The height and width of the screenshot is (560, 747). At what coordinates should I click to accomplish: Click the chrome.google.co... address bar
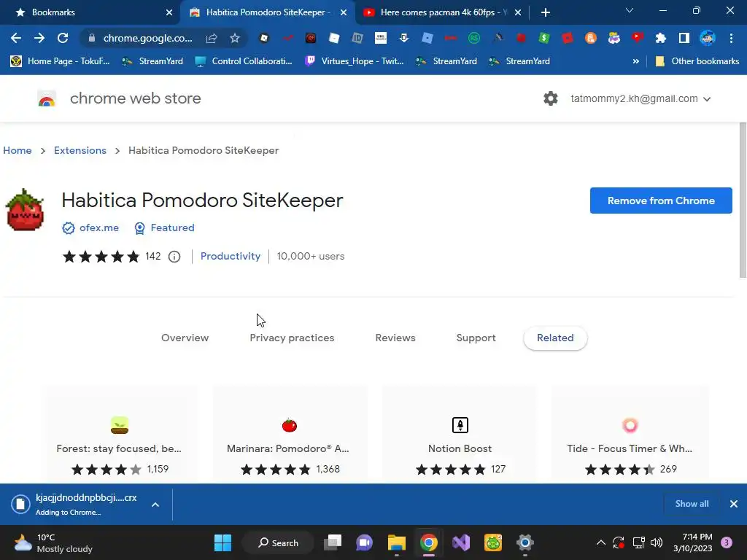[x=147, y=38]
